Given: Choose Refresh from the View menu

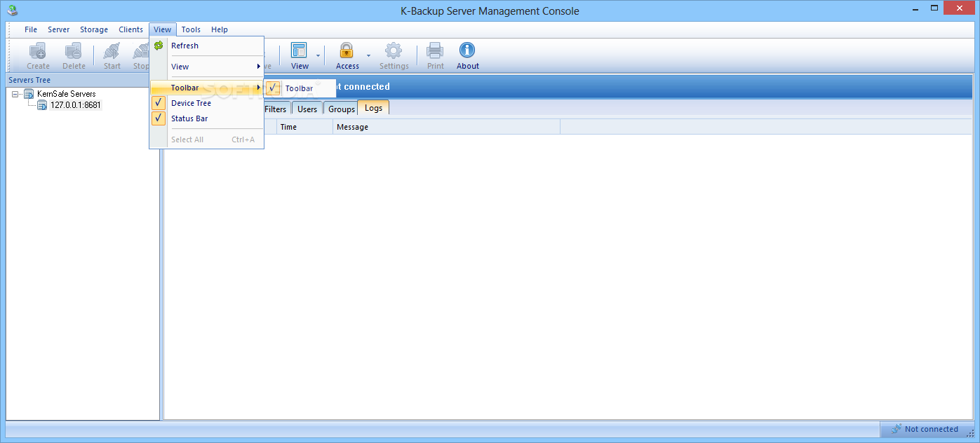Looking at the screenshot, I should point(206,46).
